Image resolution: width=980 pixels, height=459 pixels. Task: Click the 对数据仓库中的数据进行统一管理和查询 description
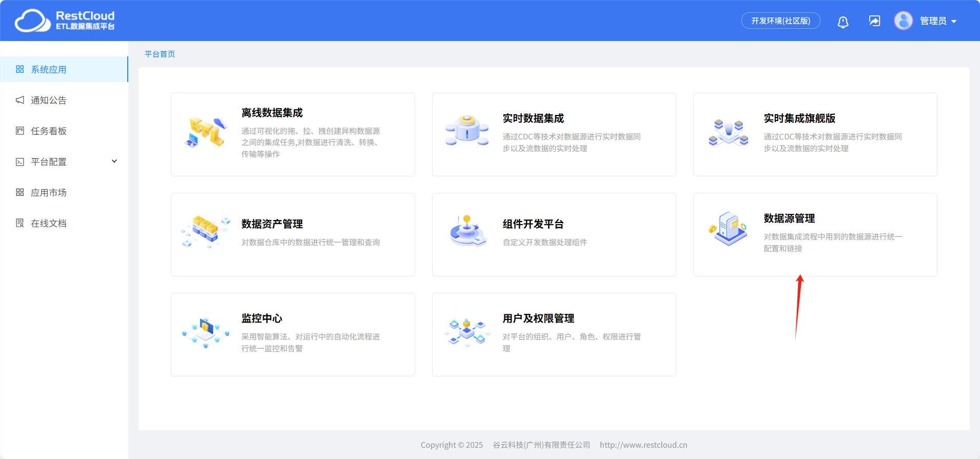click(x=311, y=242)
